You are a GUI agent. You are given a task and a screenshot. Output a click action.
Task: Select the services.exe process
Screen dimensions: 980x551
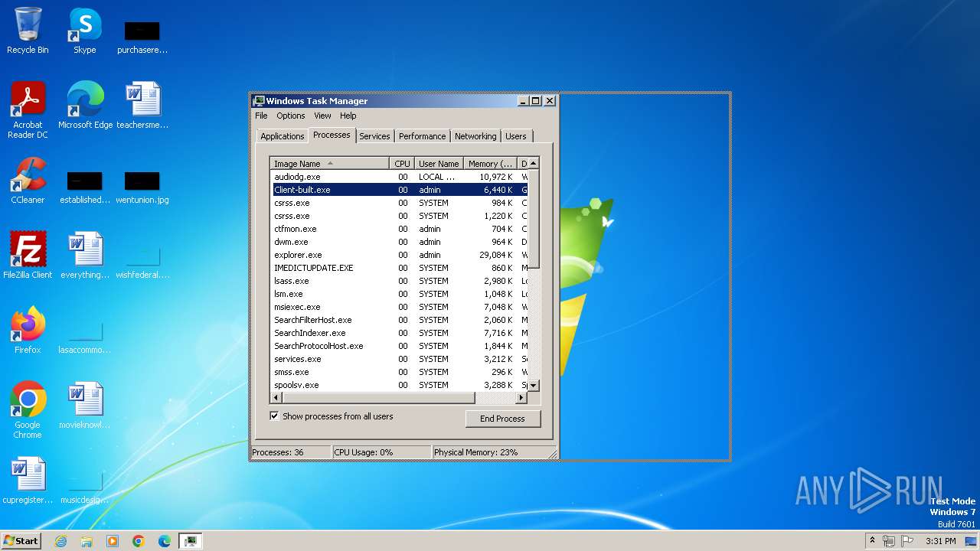399,359
